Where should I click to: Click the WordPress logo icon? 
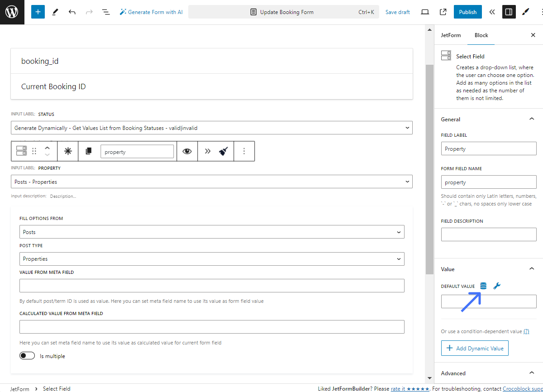tap(12, 12)
